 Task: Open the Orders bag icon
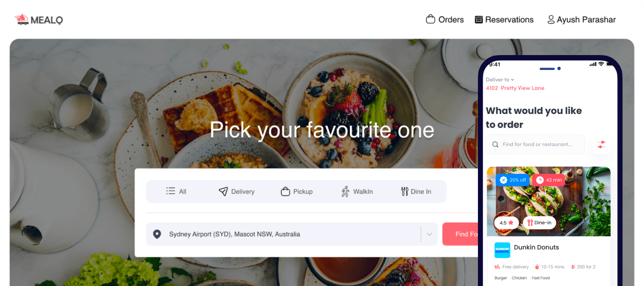tap(431, 19)
